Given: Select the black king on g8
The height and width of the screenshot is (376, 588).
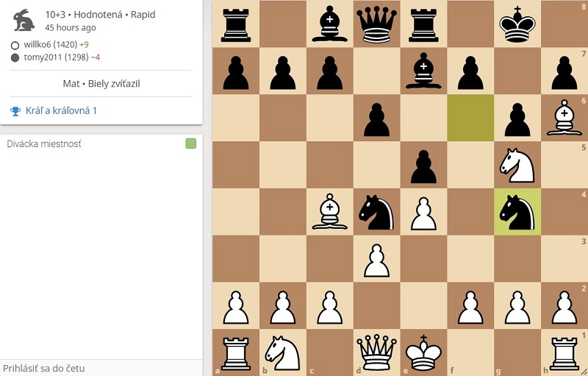Looking at the screenshot, I should (517, 24).
